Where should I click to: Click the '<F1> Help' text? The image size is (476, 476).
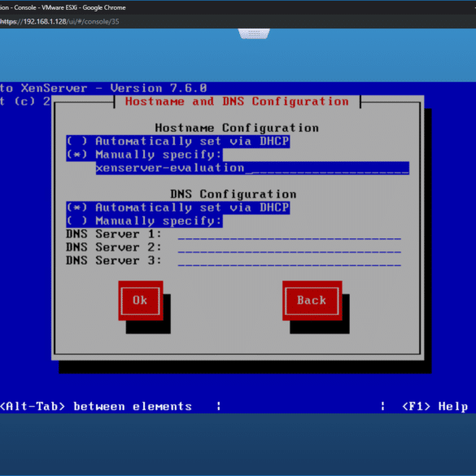click(x=435, y=406)
